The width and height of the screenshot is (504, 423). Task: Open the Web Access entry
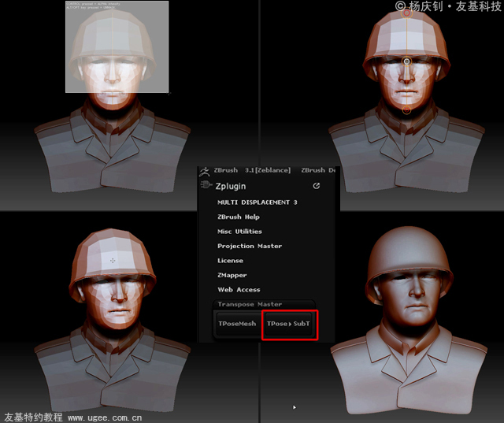pyautogui.click(x=239, y=290)
